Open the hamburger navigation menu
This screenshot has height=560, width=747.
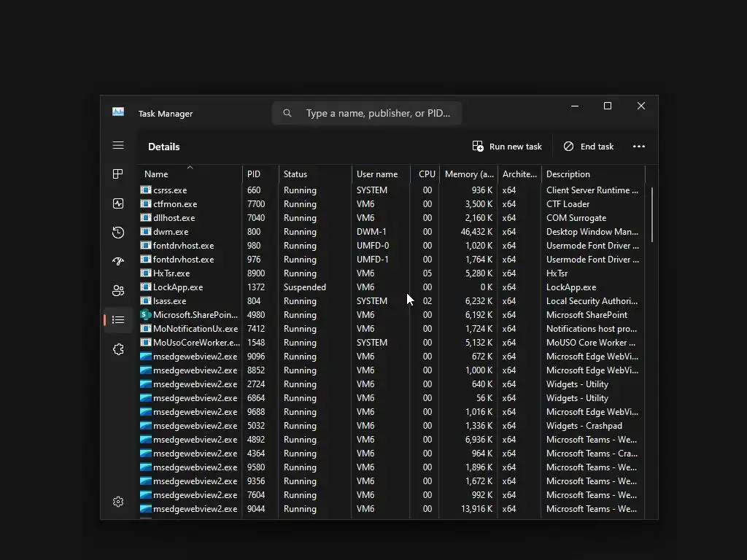(x=118, y=145)
